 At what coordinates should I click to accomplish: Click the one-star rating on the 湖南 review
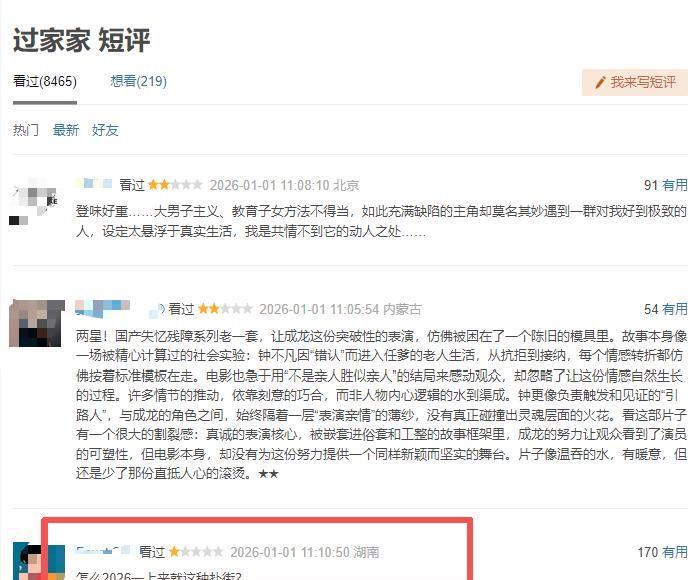click(196, 552)
